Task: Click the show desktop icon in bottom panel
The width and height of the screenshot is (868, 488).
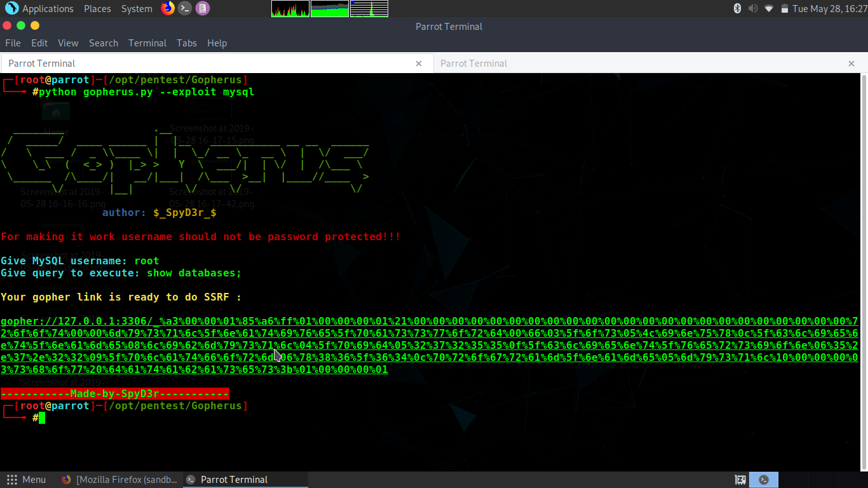Action: point(740,480)
